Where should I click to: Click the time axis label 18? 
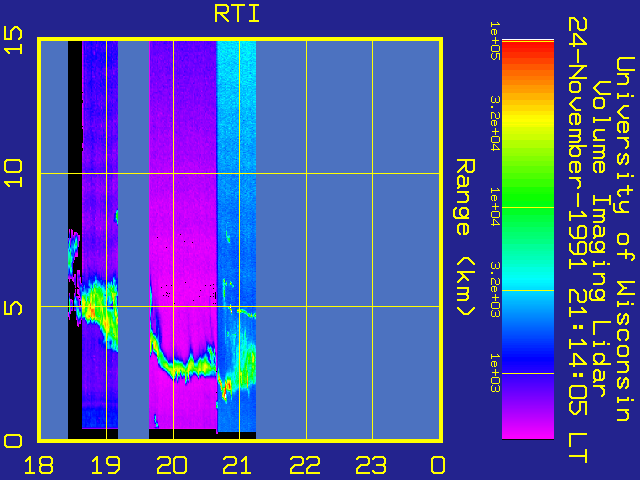(39, 465)
